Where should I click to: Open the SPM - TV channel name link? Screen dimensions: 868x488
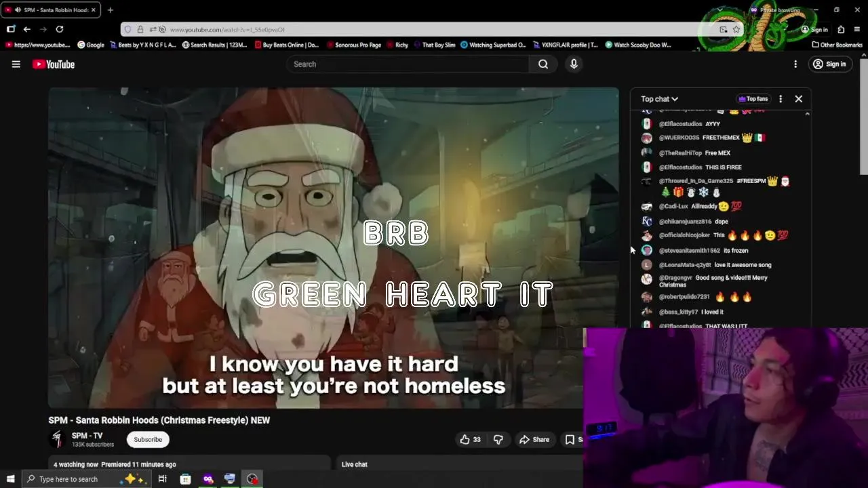pyautogui.click(x=87, y=436)
